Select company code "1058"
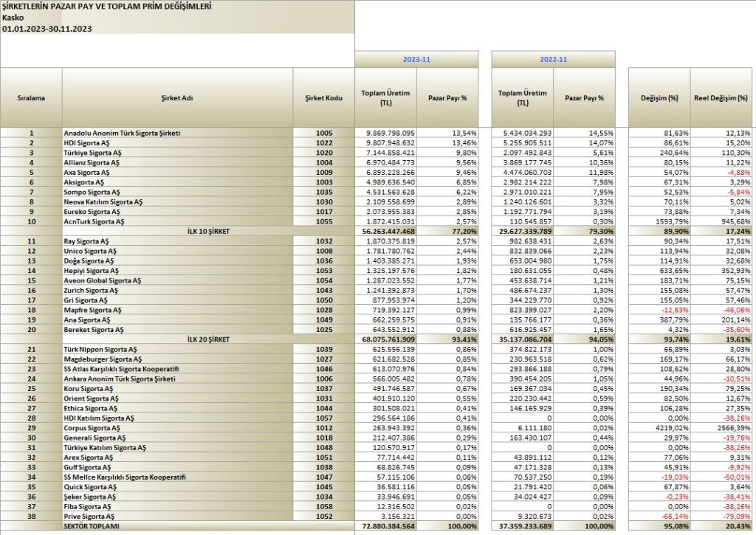 [x=324, y=506]
